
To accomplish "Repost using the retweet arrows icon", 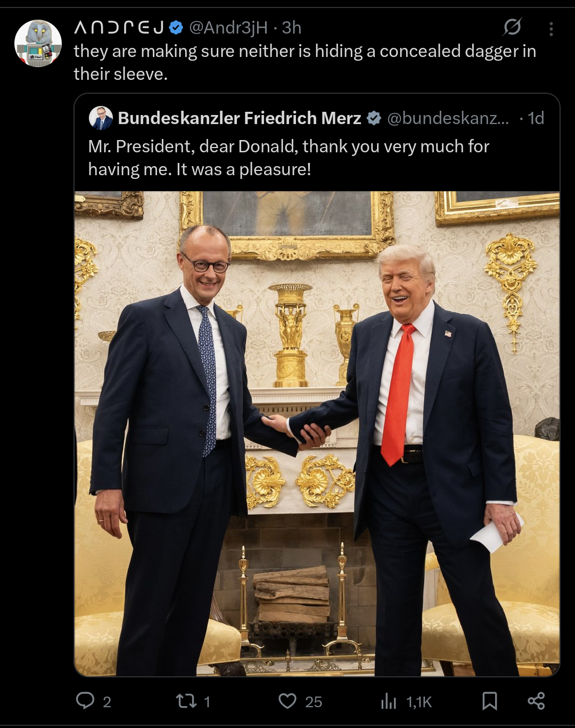I will click(x=186, y=701).
